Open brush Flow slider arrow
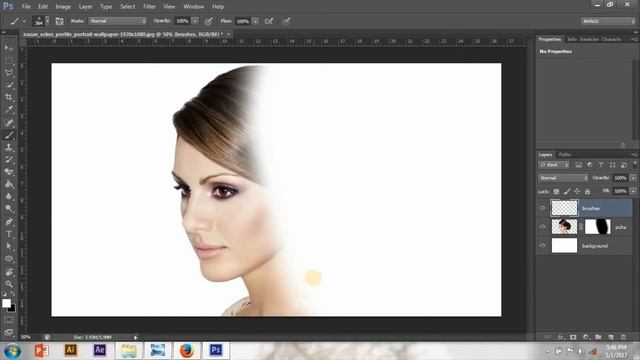This screenshot has width=640, height=360. point(256,21)
